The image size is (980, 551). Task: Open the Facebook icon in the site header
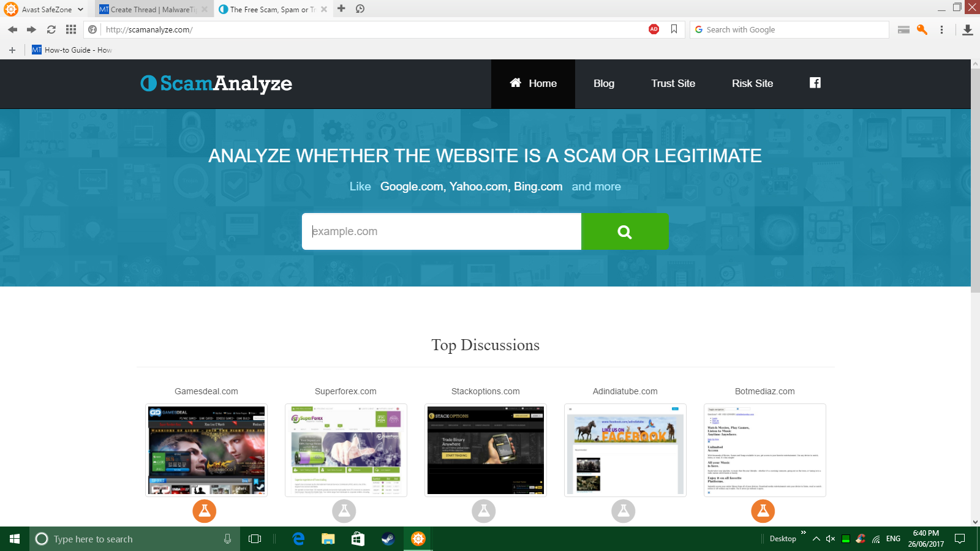pyautogui.click(x=815, y=83)
